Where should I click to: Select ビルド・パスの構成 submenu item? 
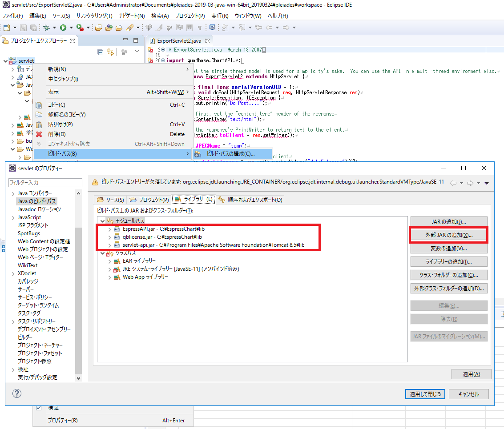(230, 154)
